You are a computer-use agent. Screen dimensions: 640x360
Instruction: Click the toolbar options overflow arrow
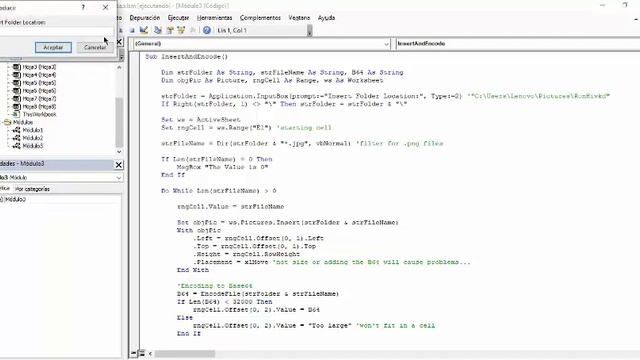click(310, 31)
